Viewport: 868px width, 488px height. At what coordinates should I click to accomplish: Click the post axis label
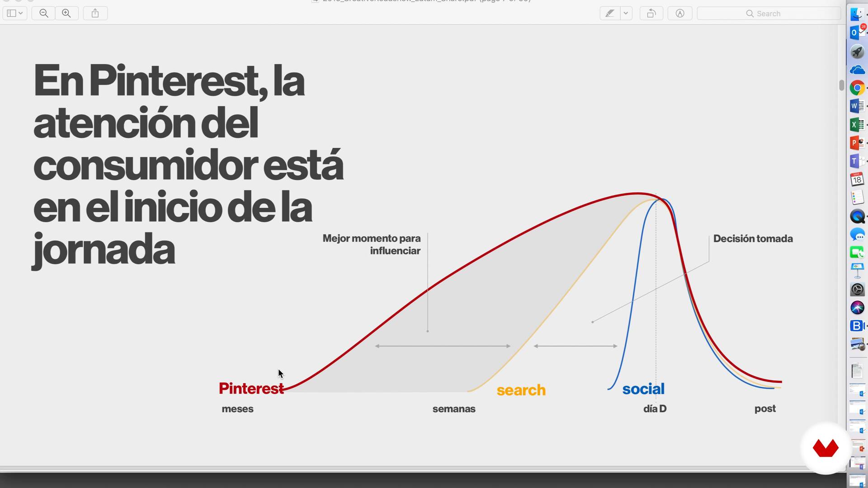[765, 409]
